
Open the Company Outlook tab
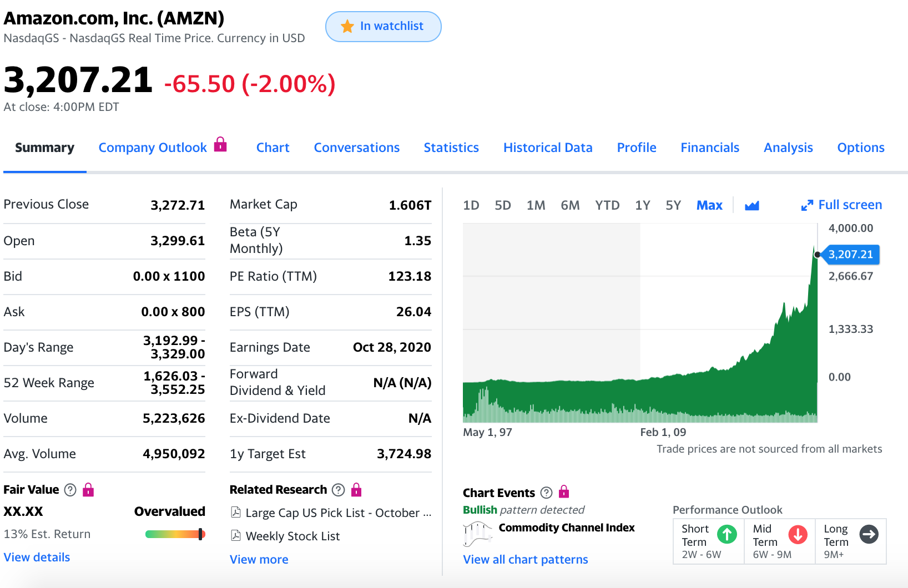(153, 148)
